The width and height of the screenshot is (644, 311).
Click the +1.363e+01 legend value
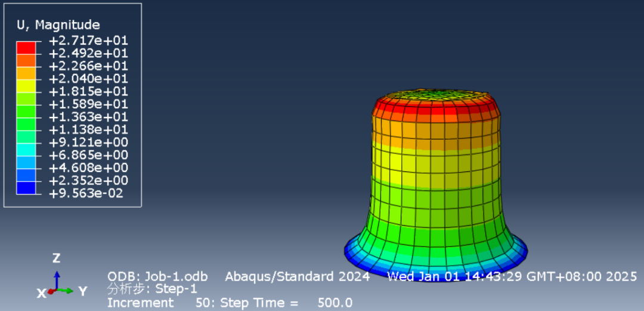88,117
